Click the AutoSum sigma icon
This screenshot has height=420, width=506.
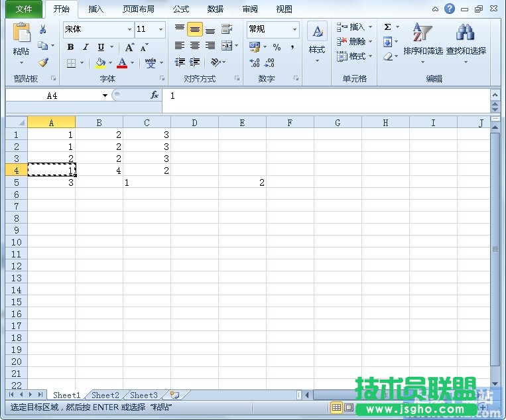(388, 28)
